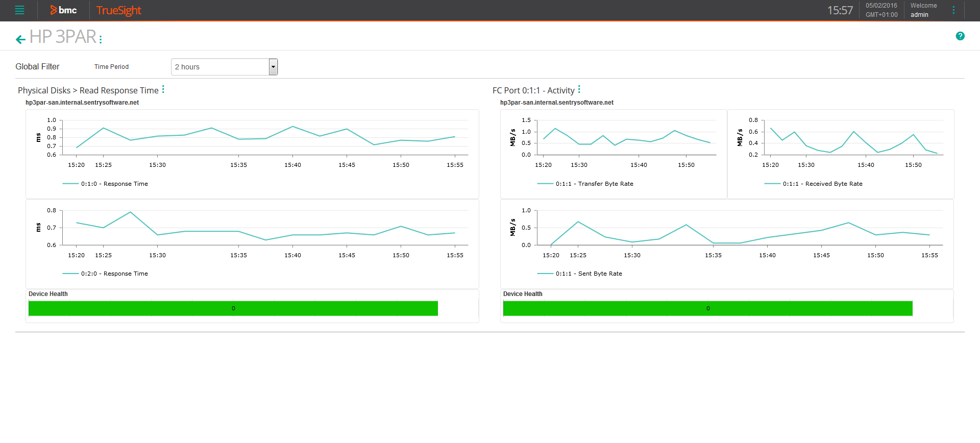Image resolution: width=980 pixels, height=443 pixels.
Task: Click the 0:1:1 - Transfer Byte Rate legend
Action: pos(585,184)
